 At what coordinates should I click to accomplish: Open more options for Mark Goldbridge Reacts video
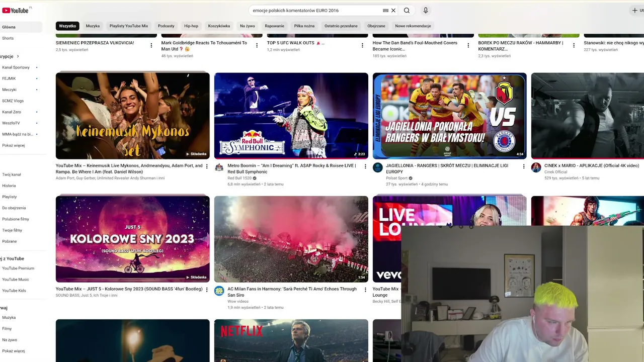pos(257,45)
